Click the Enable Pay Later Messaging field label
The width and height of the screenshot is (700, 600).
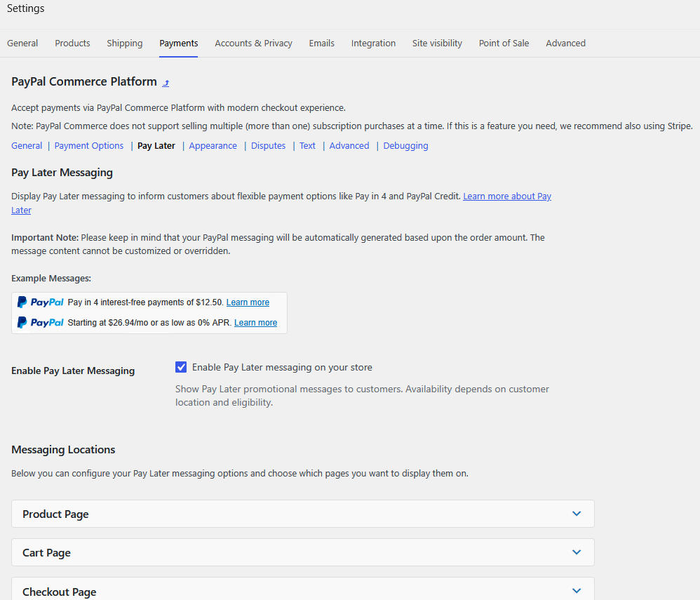(73, 371)
